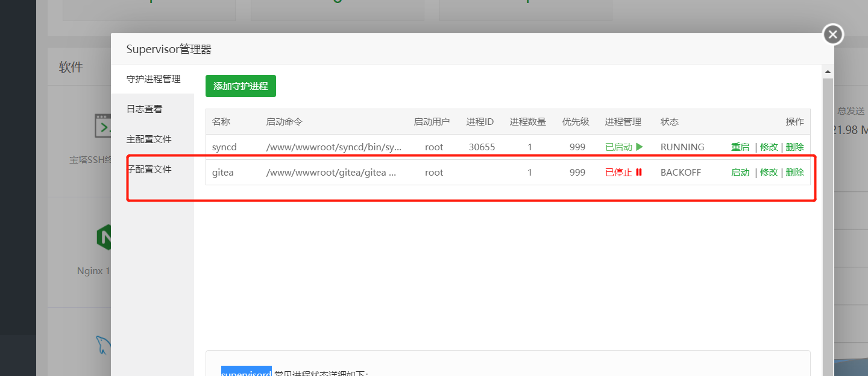Click the BACKOFF status text

coord(681,172)
